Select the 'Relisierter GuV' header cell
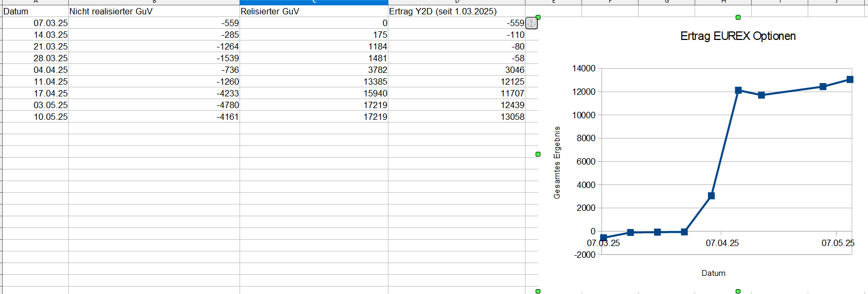Screen dimensions: 868x294 [x=314, y=11]
